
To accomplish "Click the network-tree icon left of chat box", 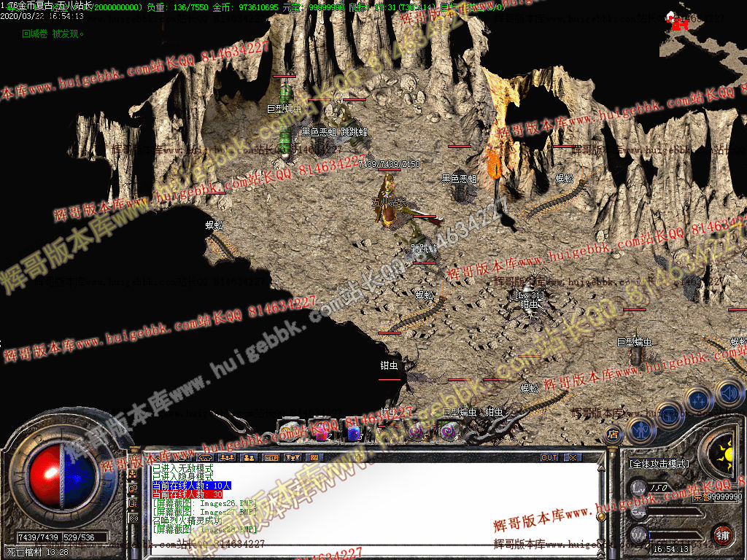I will [133, 474].
